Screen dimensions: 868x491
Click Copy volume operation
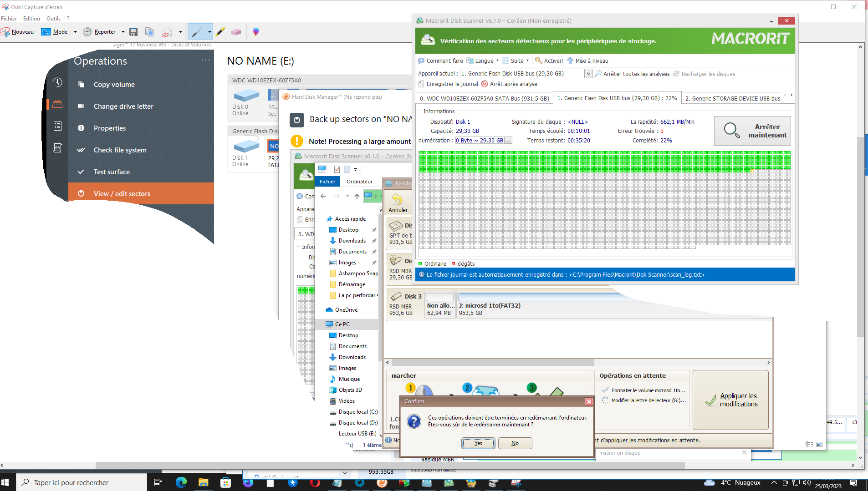(x=114, y=85)
